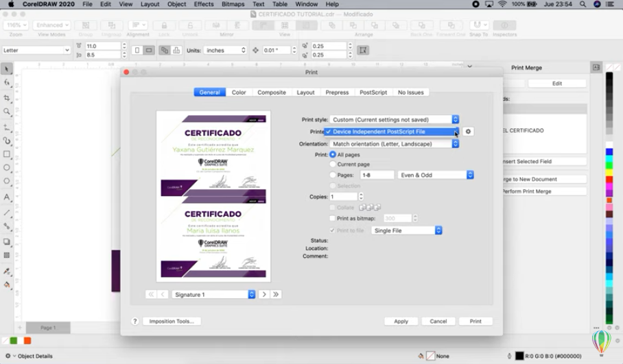The width and height of the screenshot is (623, 364).
Task: Select the Polygon tool
Action: coord(7,181)
